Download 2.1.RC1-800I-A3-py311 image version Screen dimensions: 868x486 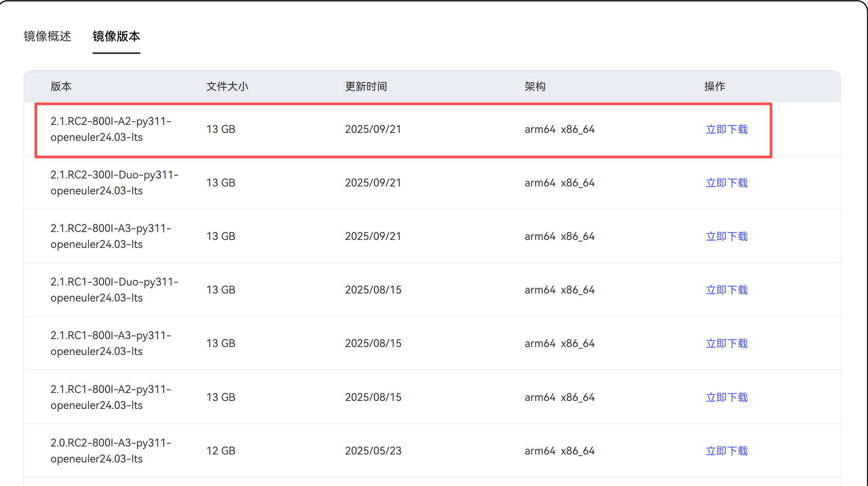click(726, 344)
